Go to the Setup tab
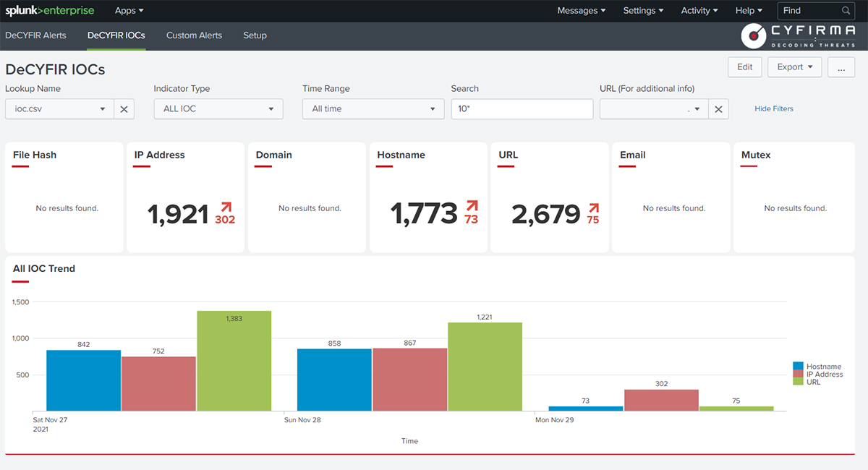868x470 pixels. 255,35
